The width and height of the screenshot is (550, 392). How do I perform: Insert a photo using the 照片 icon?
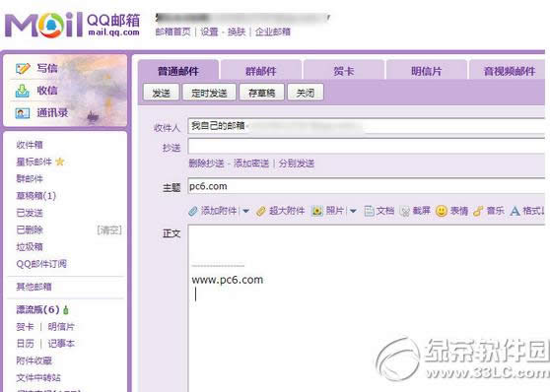[x=317, y=211]
